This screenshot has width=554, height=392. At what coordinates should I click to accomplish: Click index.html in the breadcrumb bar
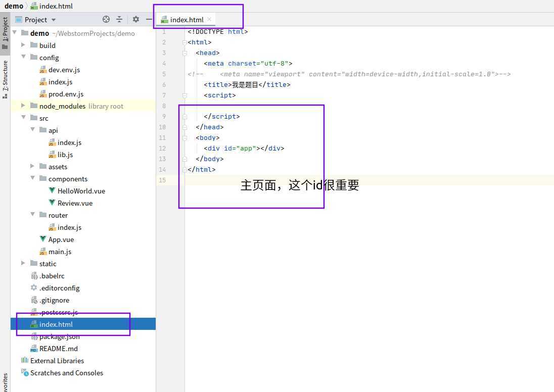point(52,6)
